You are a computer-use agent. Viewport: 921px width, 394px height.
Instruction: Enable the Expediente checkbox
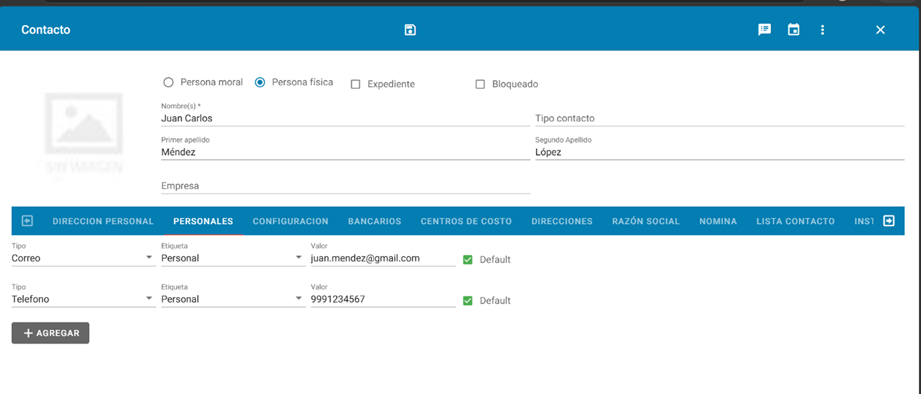click(355, 84)
